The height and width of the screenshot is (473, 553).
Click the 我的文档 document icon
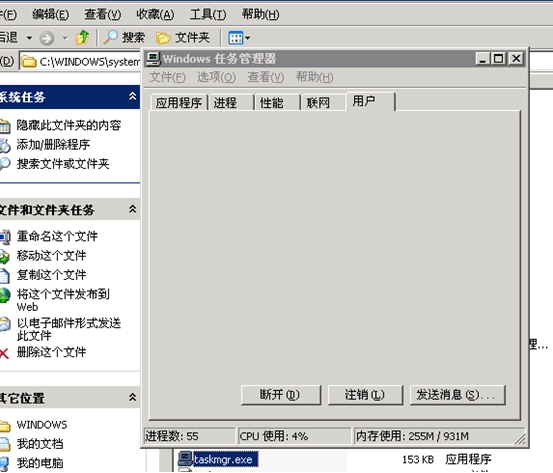click(x=5, y=444)
